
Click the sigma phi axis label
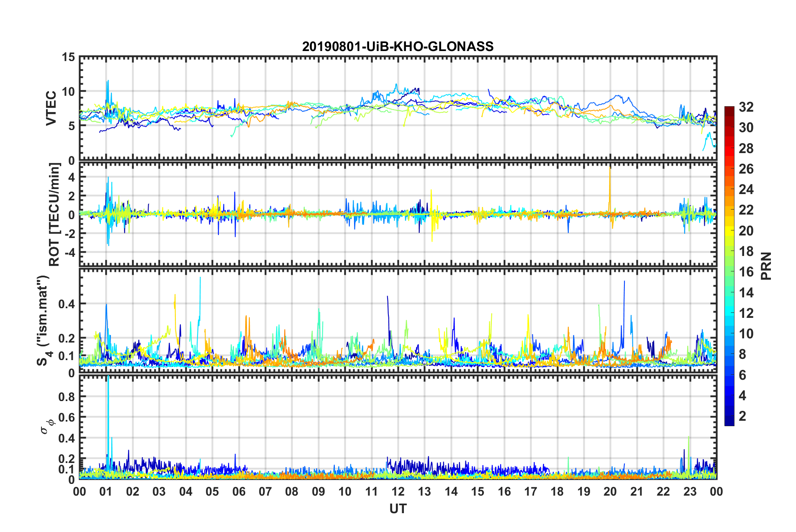[48, 427]
